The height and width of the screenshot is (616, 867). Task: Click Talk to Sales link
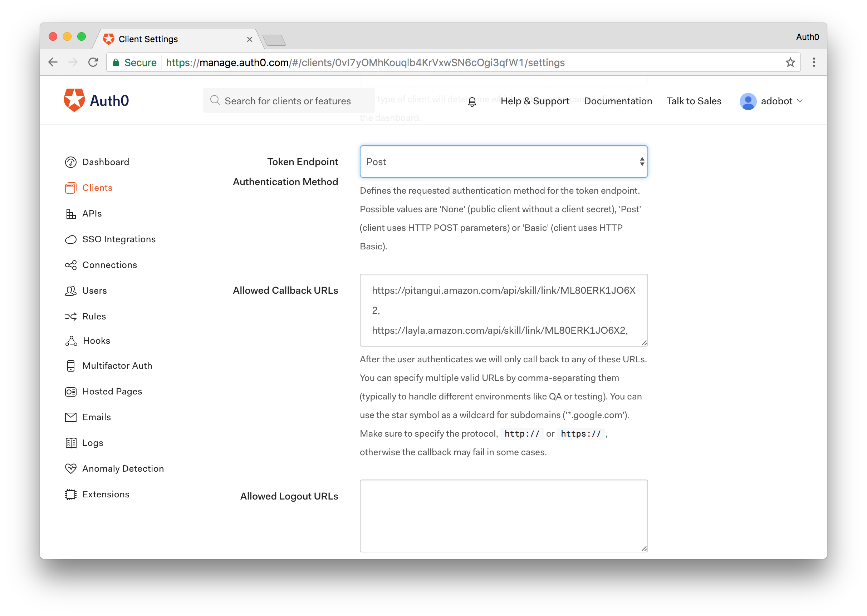(694, 101)
